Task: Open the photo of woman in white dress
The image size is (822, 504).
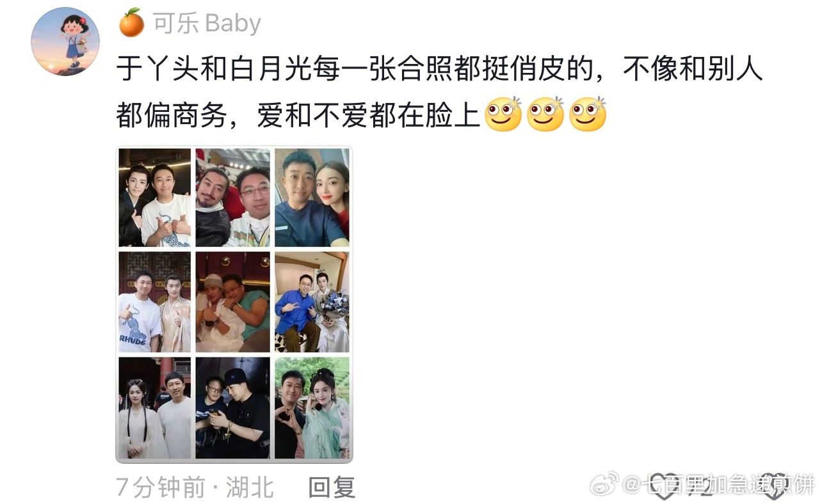Action: [x=155, y=408]
